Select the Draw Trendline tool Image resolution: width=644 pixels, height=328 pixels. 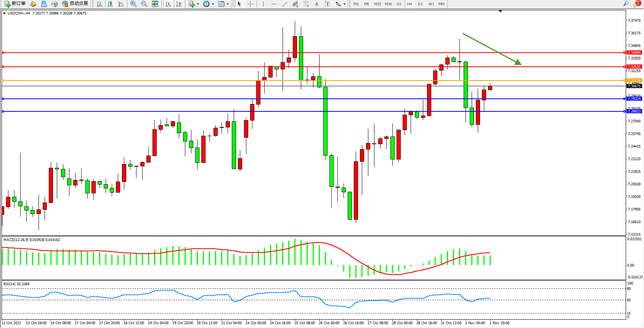(x=284, y=4)
